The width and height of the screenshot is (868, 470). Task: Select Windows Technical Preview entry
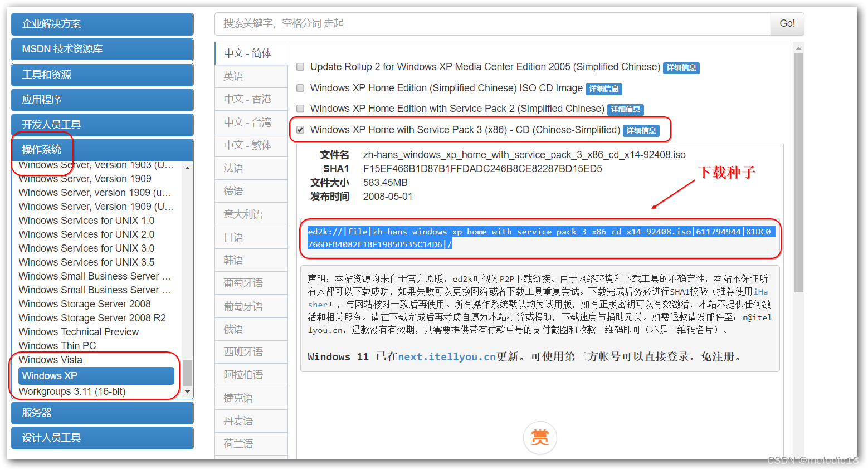point(79,332)
